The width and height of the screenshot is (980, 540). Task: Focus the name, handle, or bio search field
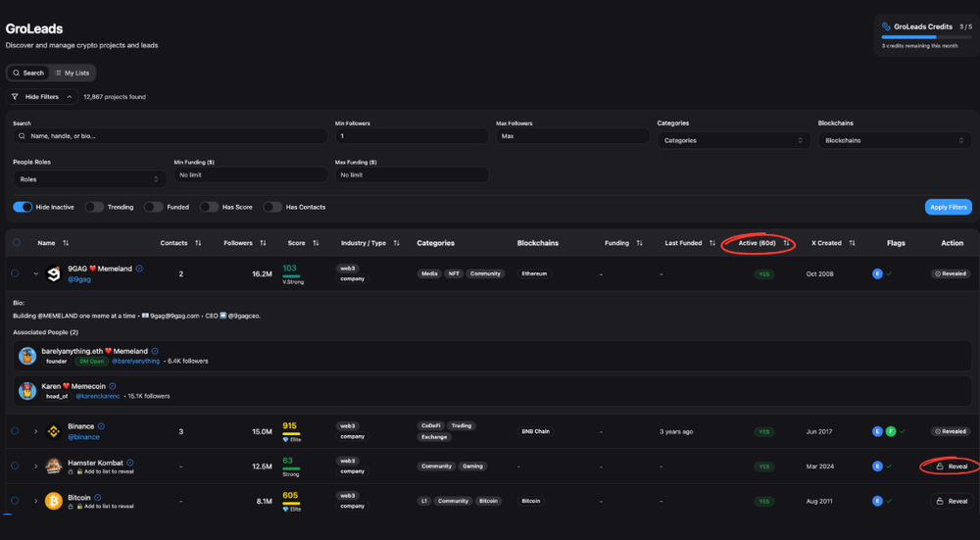170,135
